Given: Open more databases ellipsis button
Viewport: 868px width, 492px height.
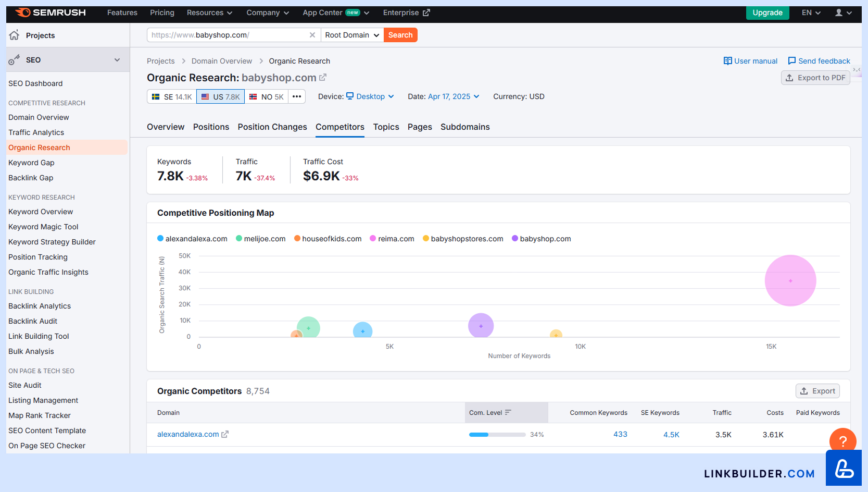Looking at the screenshot, I should 297,96.
